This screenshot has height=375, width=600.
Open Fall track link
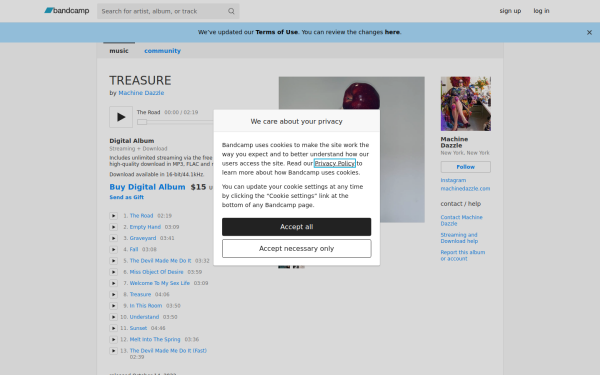pos(134,249)
